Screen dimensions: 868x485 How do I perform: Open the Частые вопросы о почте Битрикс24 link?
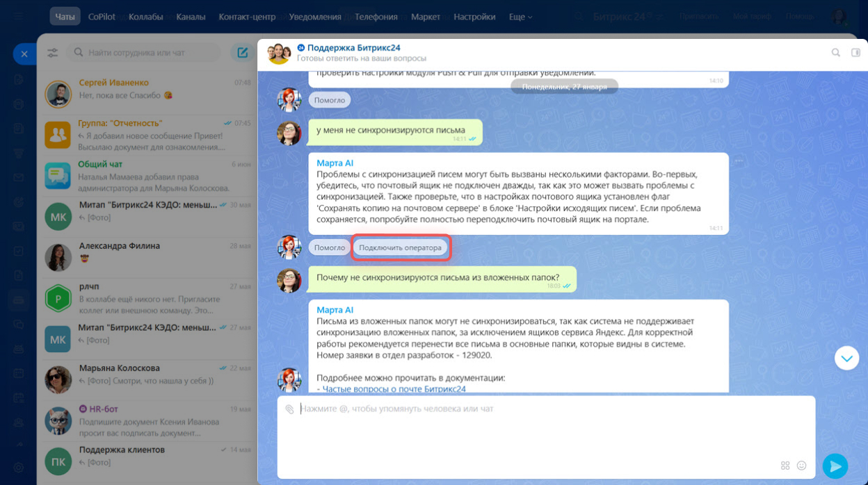click(x=394, y=389)
